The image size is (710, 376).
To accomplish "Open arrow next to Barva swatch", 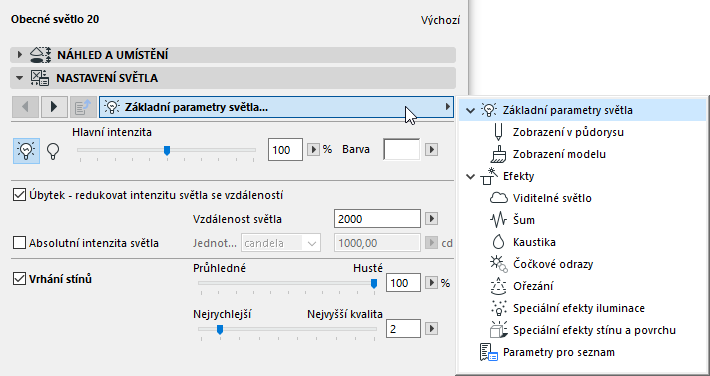I will (x=432, y=149).
